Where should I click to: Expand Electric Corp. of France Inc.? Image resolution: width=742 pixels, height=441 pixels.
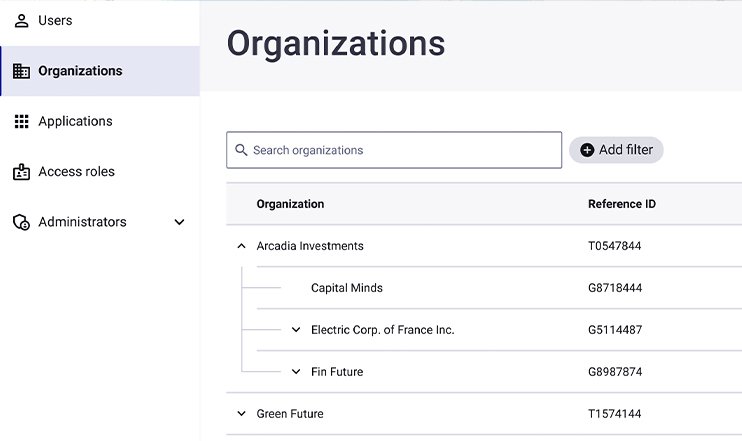[296, 330]
